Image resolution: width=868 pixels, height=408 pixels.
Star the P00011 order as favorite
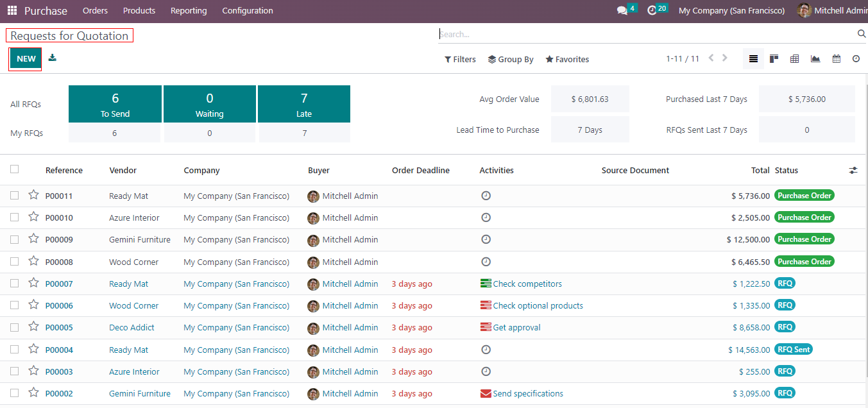pyautogui.click(x=33, y=195)
